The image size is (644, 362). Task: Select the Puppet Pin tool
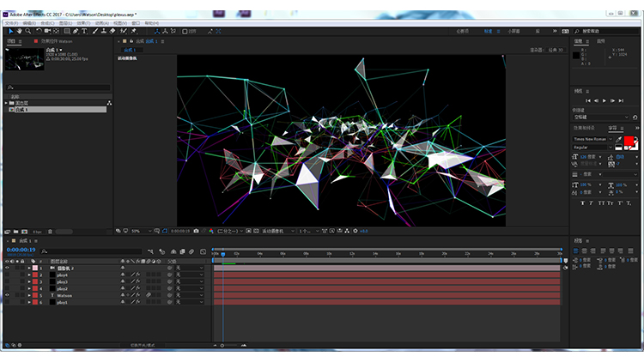tap(133, 31)
